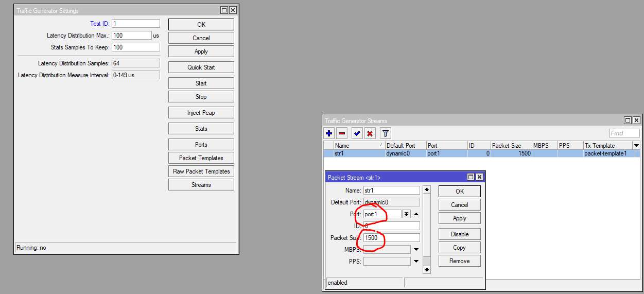
Task: Sort by Packet Size column header
Action: click(x=511, y=146)
